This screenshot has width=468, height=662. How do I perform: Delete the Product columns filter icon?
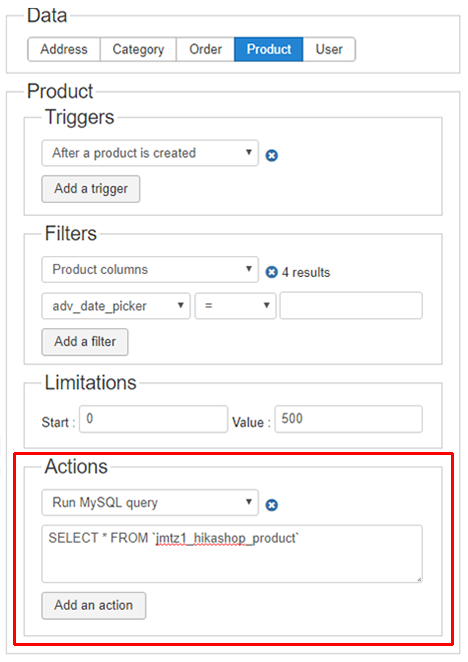(272, 272)
